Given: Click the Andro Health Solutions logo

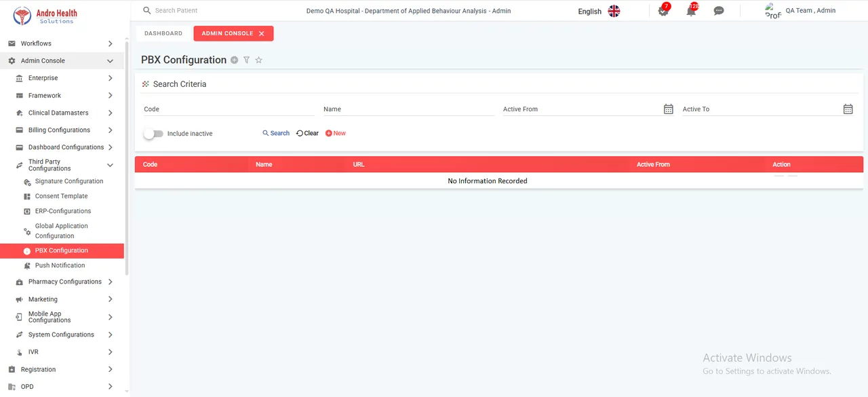Looking at the screenshot, I should [46, 15].
